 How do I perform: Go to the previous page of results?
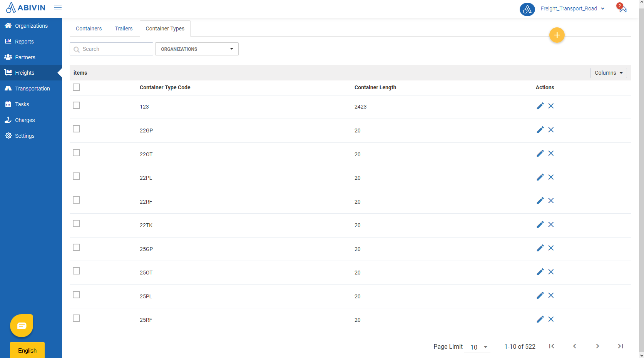[x=574, y=346]
